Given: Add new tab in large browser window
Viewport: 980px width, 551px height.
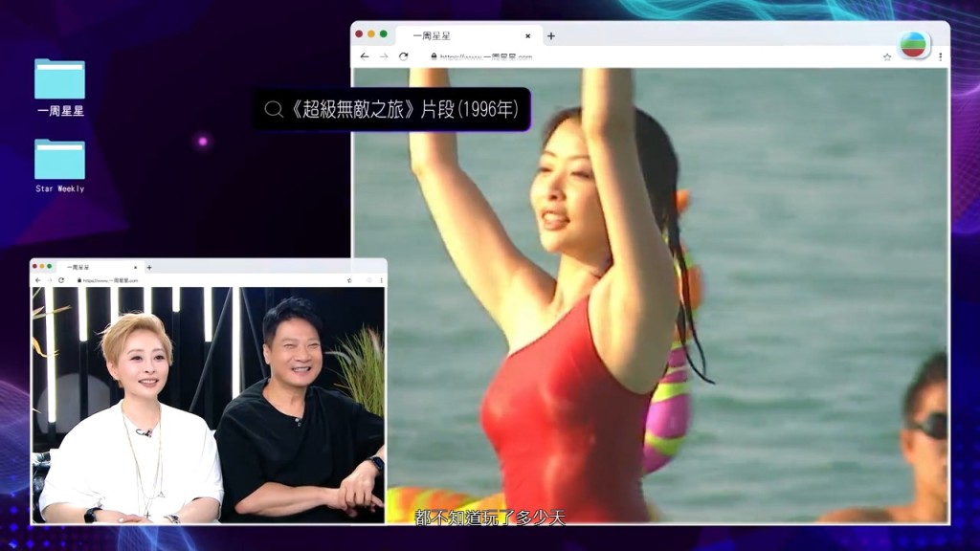Looking at the screenshot, I should pos(550,36).
